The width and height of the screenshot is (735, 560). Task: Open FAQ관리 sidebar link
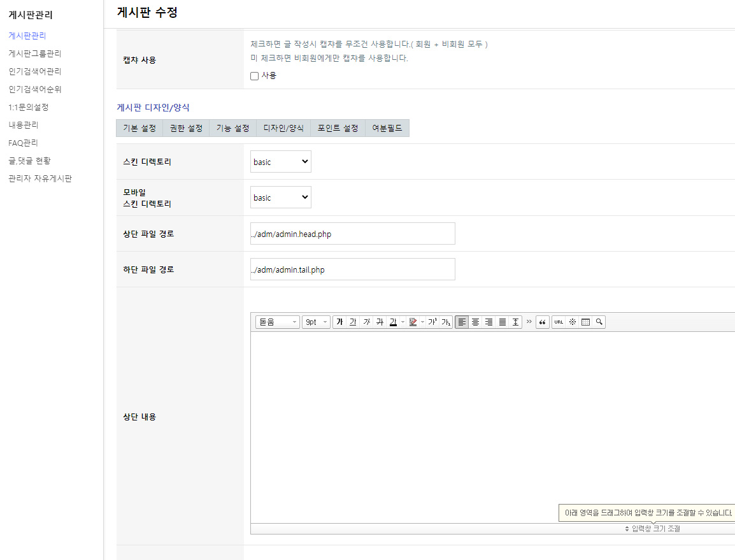pyautogui.click(x=23, y=143)
